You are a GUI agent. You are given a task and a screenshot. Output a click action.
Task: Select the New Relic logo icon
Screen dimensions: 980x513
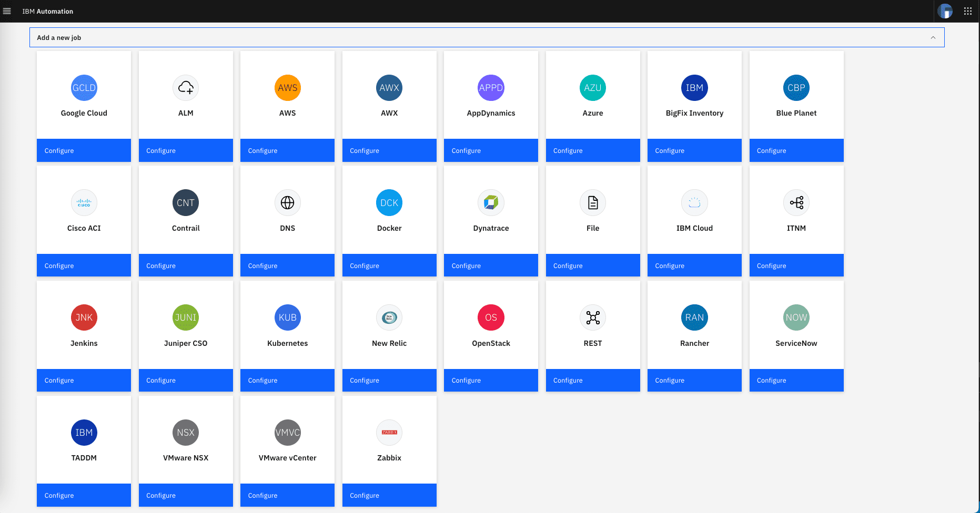pos(389,317)
